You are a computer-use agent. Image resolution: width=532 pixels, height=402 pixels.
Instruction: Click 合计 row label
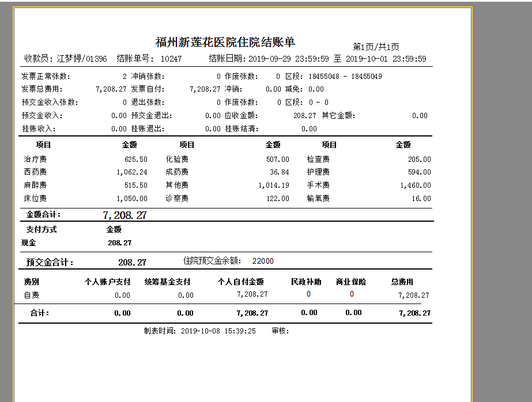point(40,313)
